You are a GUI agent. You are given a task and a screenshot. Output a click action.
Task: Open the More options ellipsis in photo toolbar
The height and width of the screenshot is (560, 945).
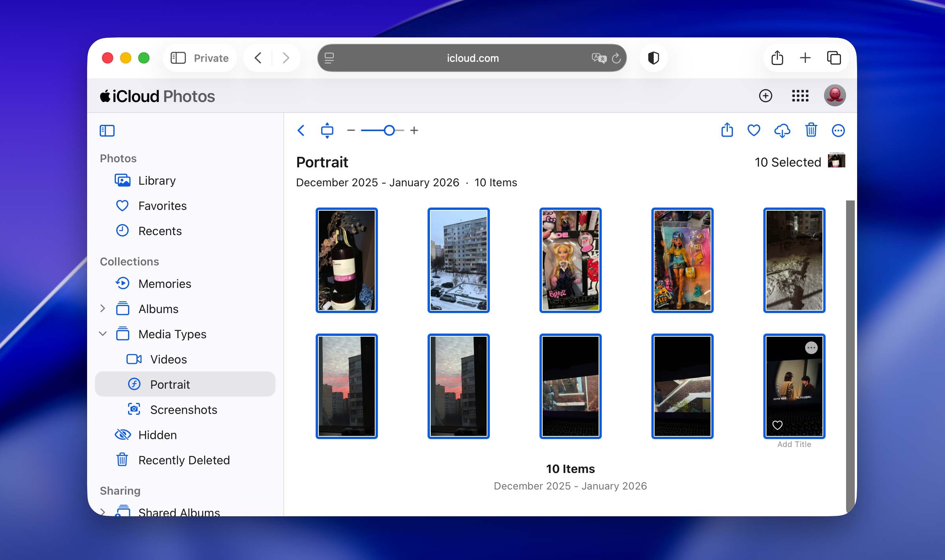(838, 130)
